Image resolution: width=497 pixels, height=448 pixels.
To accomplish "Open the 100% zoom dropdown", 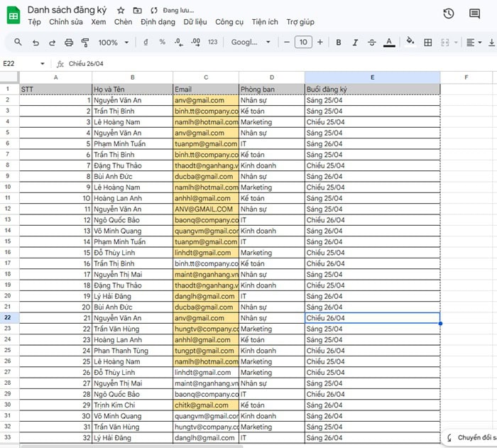I will click(114, 43).
